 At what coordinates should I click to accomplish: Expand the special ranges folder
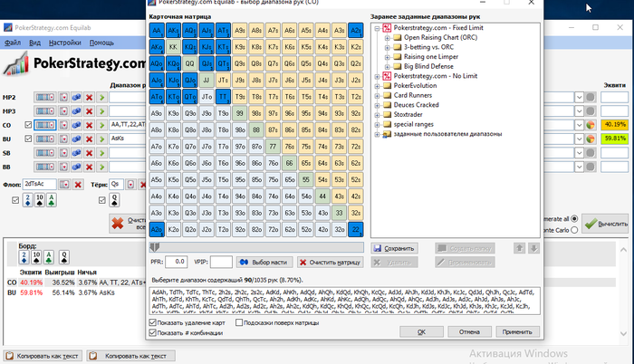(377, 125)
